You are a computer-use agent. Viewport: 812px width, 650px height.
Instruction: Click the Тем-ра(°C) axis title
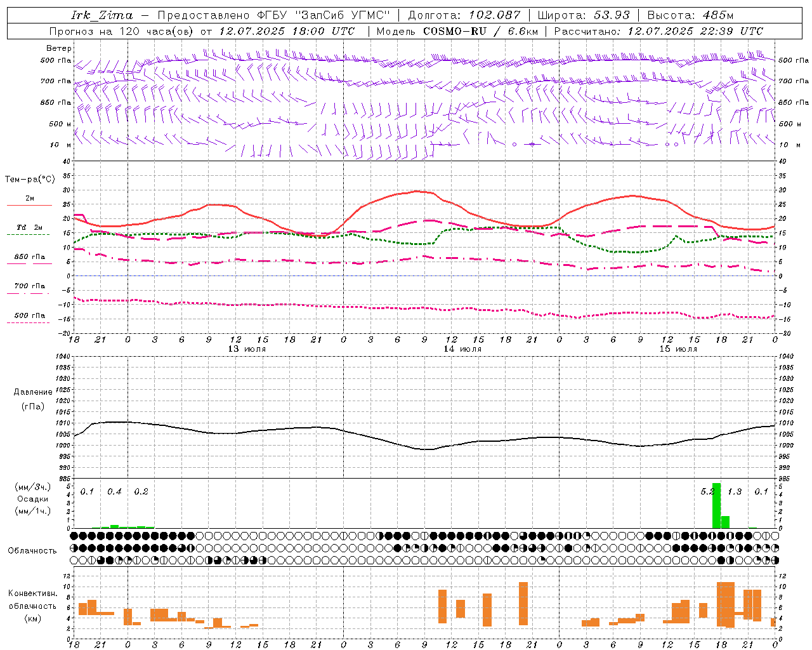(x=30, y=180)
